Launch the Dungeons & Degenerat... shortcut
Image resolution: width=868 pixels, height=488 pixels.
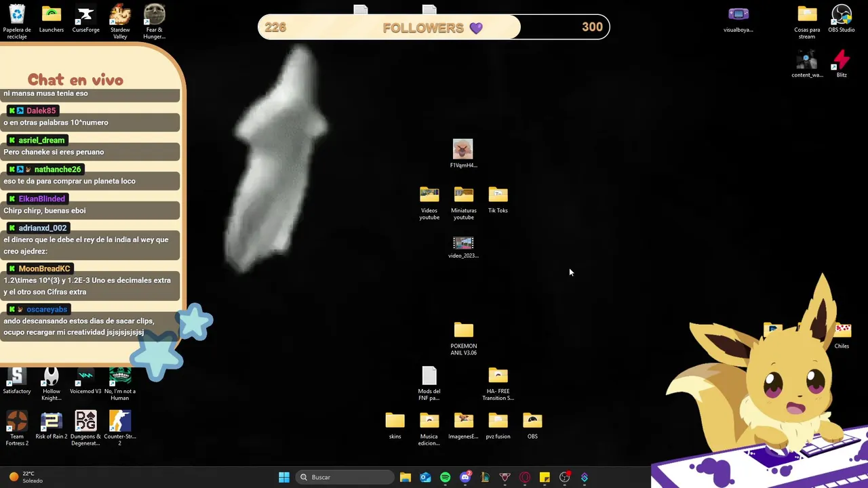[85, 428]
